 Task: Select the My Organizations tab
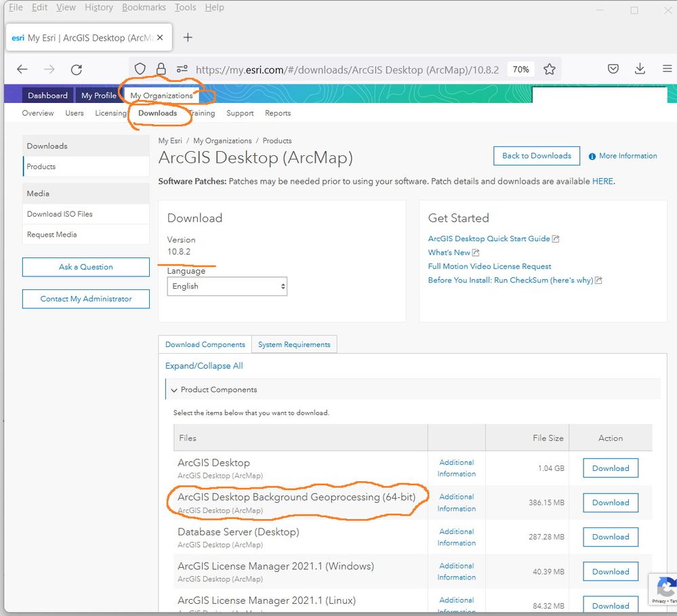tap(161, 95)
